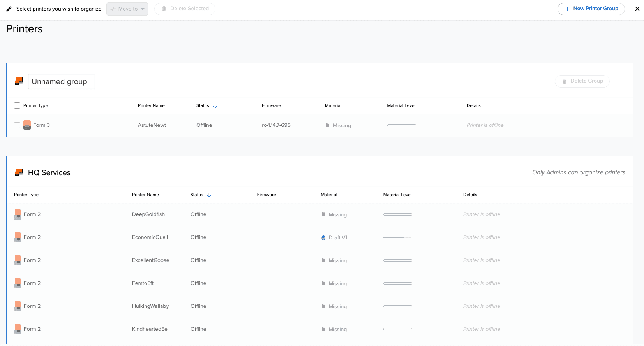The width and height of the screenshot is (644, 346).
Task: Click the plus icon in New Printer Group
Action: (x=567, y=9)
